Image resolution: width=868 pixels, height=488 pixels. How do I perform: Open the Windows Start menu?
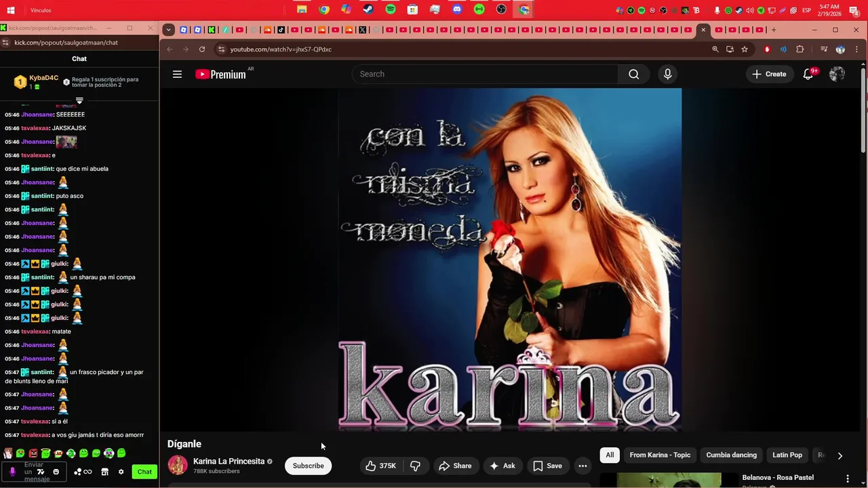coord(11,10)
